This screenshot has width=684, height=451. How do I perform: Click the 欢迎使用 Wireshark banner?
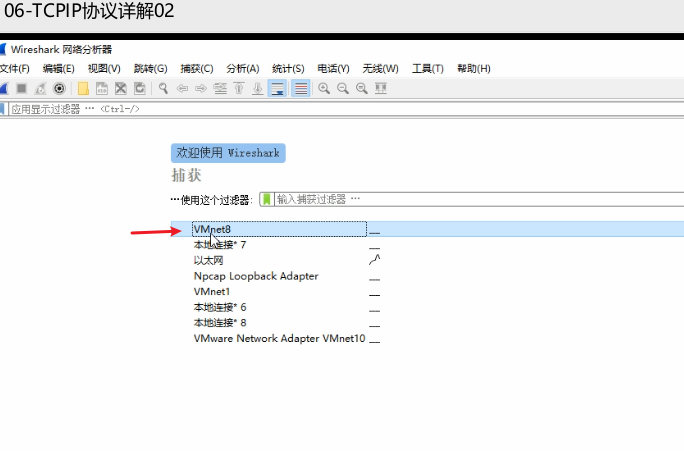click(228, 153)
